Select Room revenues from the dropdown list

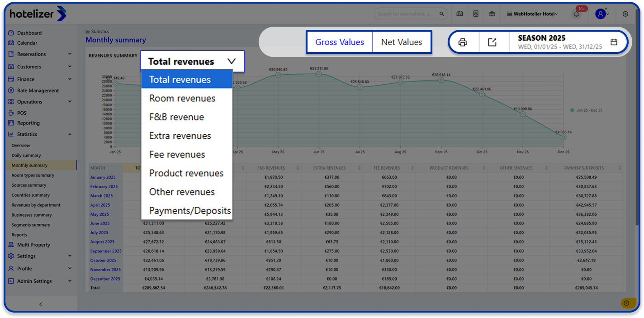tap(182, 98)
